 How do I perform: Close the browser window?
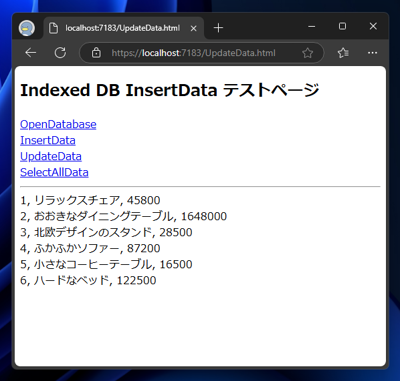tap(373, 26)
